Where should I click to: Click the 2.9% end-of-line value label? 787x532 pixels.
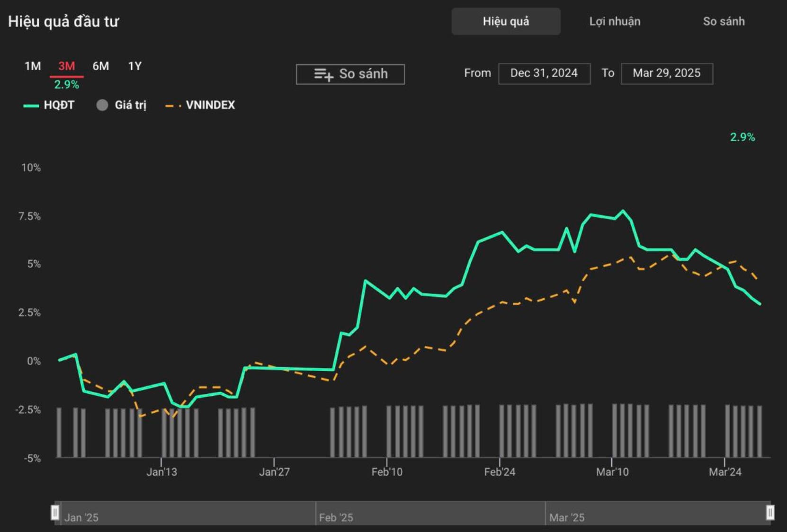point(742,137)
